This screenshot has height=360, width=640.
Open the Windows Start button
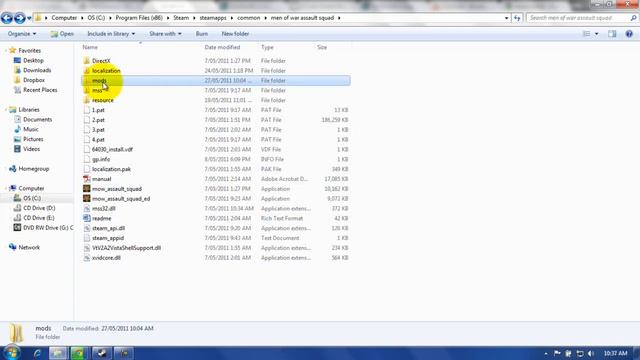tap(11, 353)
